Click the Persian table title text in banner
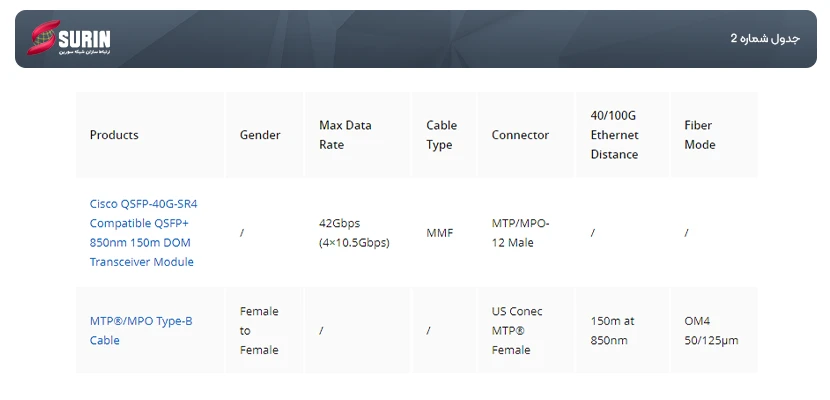 (765, 39)
